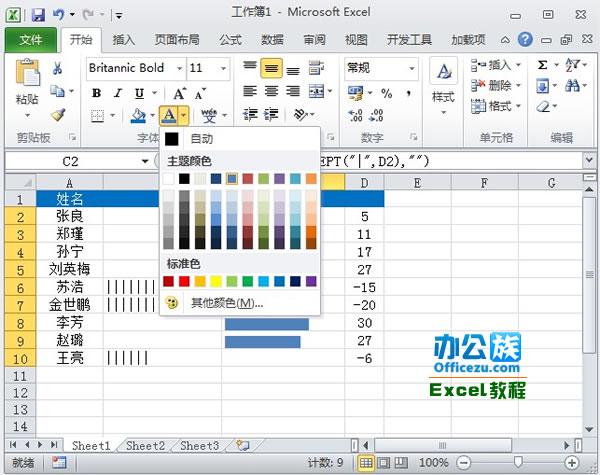Screen dimensions: 600x475
Task: Toggle Bold formatting
Action: [x=97, y=93]
